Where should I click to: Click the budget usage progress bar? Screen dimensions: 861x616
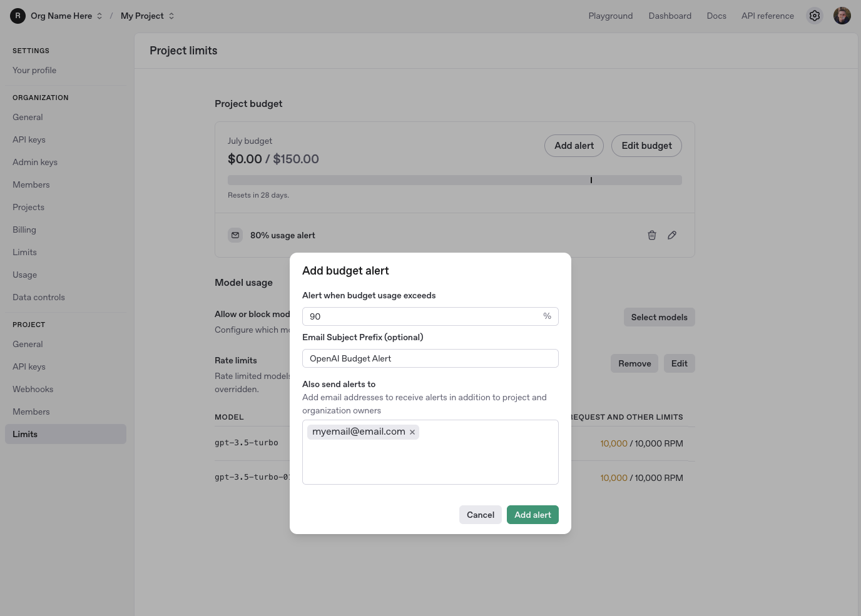tap(455, 180)
